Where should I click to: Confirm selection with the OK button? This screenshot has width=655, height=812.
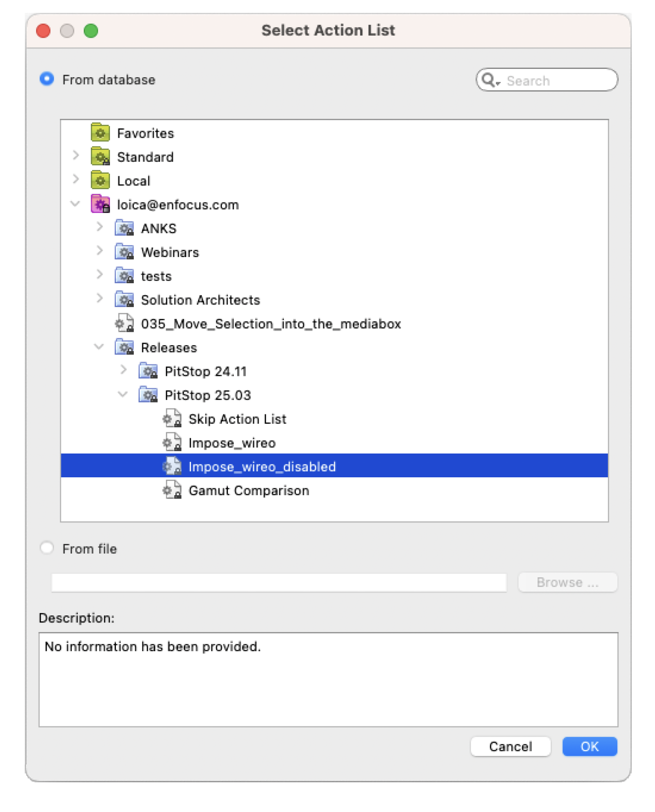pyautogui.click(x=590, y=746)
